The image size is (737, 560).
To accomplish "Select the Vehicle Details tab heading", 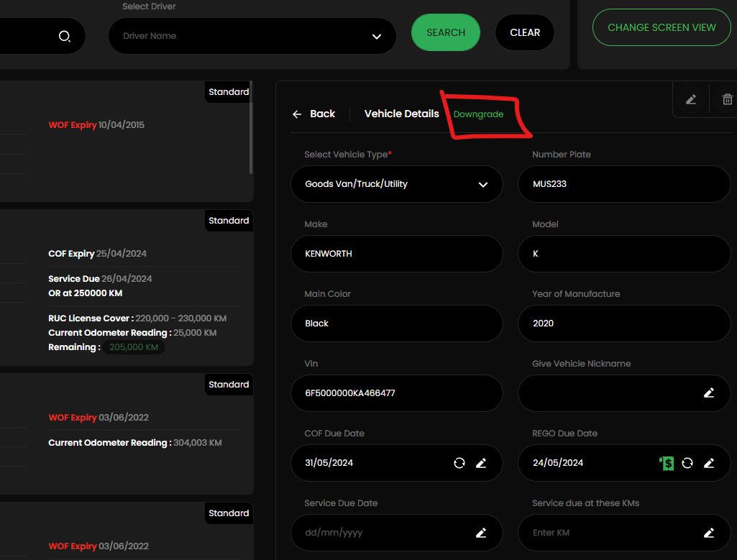I will click(x=401, y=114).
